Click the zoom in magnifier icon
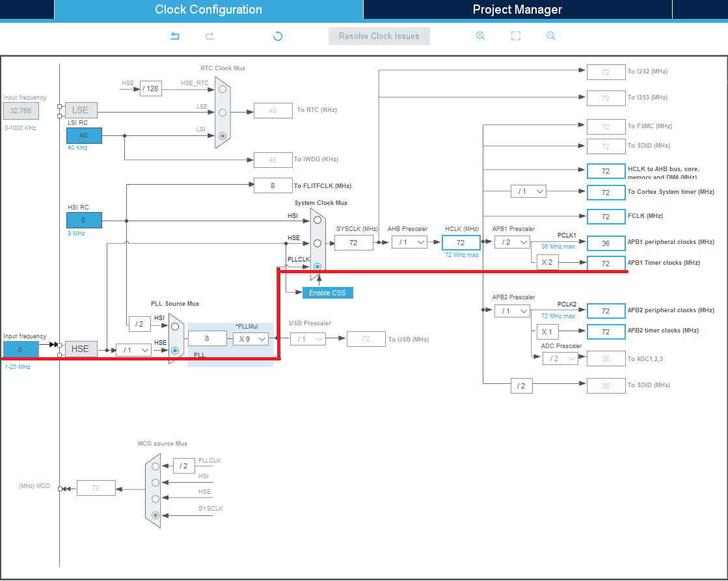This screenshot has height=581, width=728. pos(481,36)
